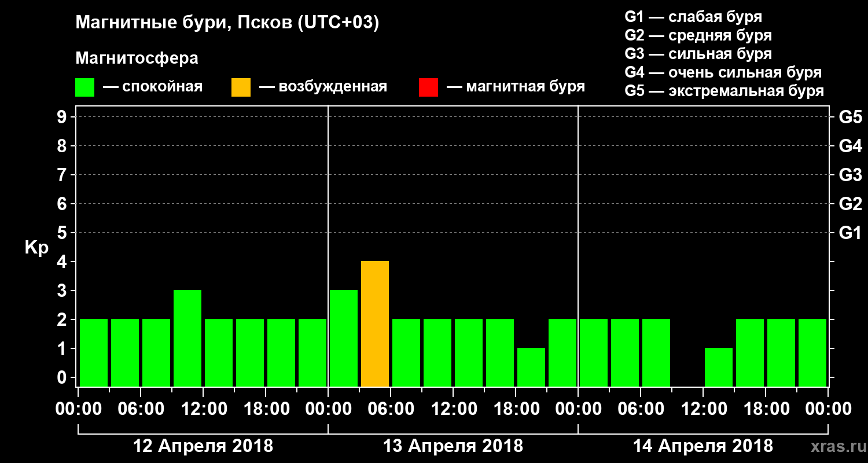The width and height of the screenshot is (868, 463).
Task: Click the orange 'возбужденная' legend swatch
Action: (x=241, y=87)
